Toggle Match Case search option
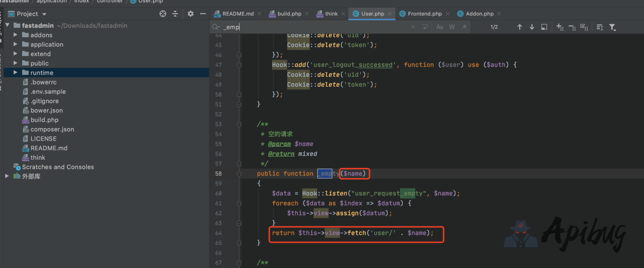644x268 pixels. pyautogui.click(x=439, y=27)
